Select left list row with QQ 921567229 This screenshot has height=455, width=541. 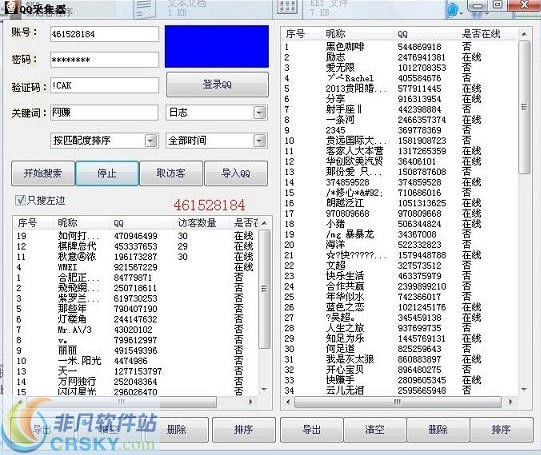pos(136,267)
